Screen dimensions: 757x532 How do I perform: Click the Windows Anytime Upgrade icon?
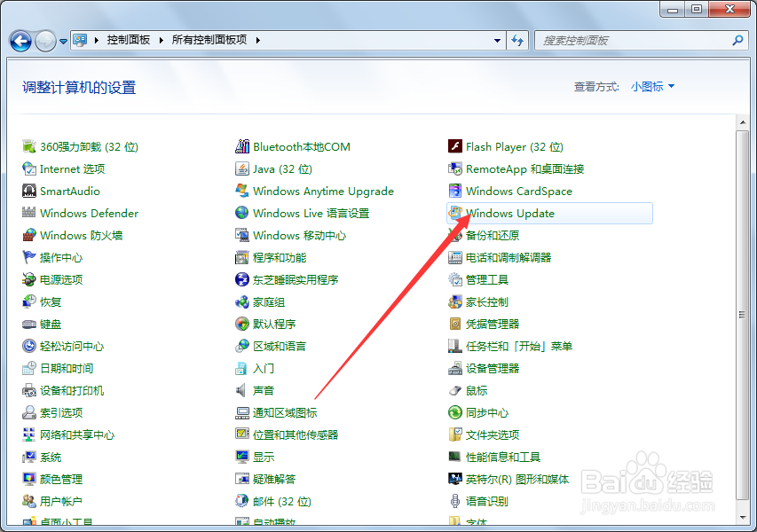242,191
